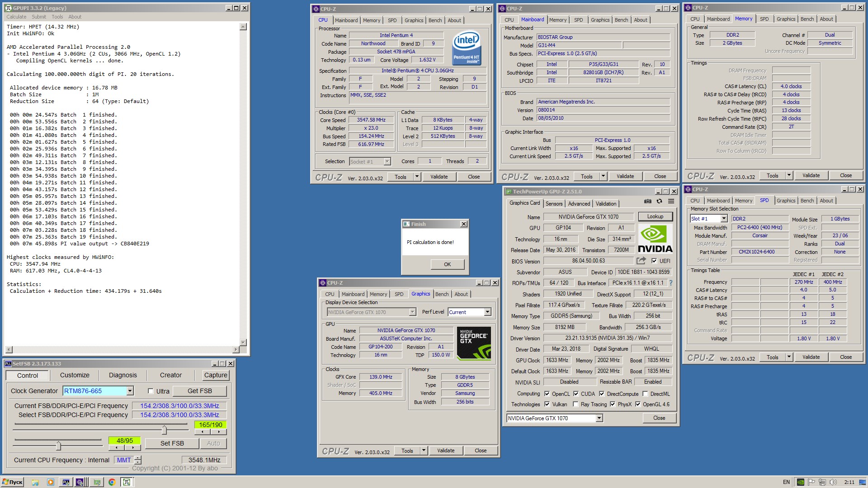Switch to SetFSB via its taskbar icon
Screen dimensions: 868x488
click(66, 482)
